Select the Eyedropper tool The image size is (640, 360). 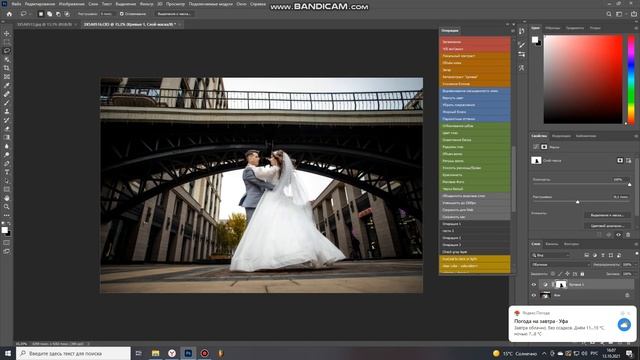[x=7, y=85]
